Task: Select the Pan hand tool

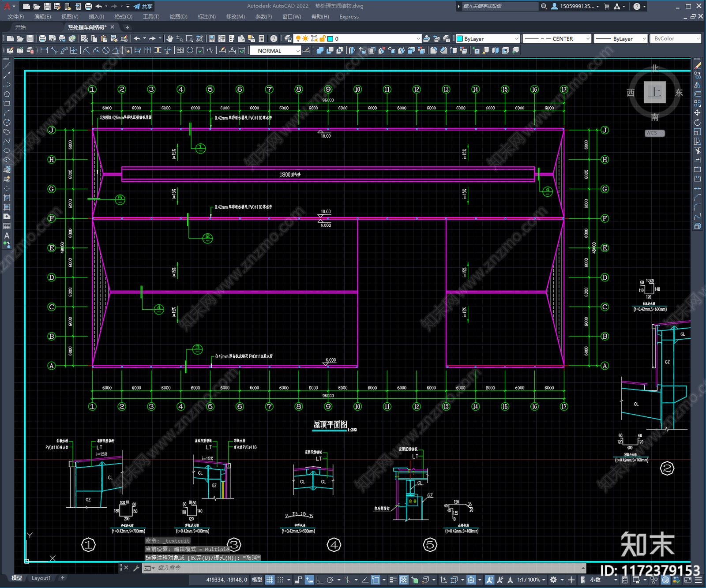Action: click(x=170, y=39)
